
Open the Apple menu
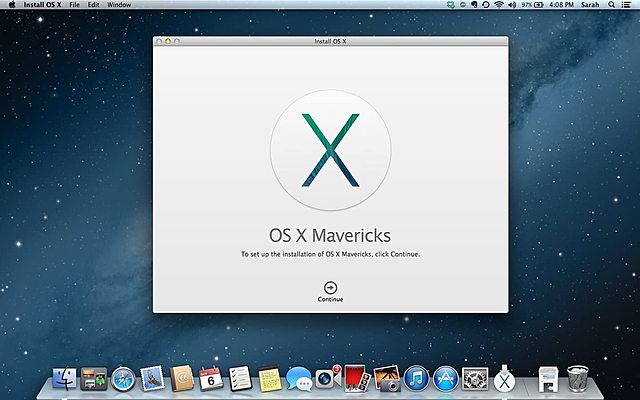[12, 4]
